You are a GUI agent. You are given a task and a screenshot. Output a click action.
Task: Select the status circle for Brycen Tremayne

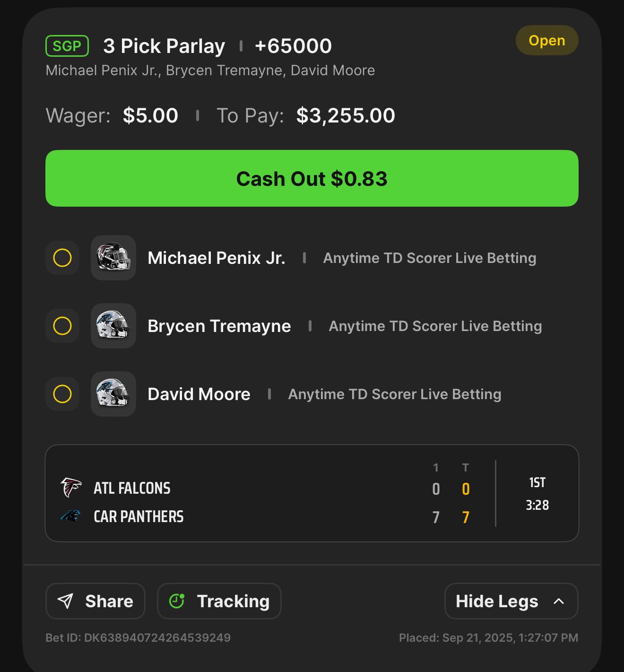pyautogui.click(x=62, y=326)
